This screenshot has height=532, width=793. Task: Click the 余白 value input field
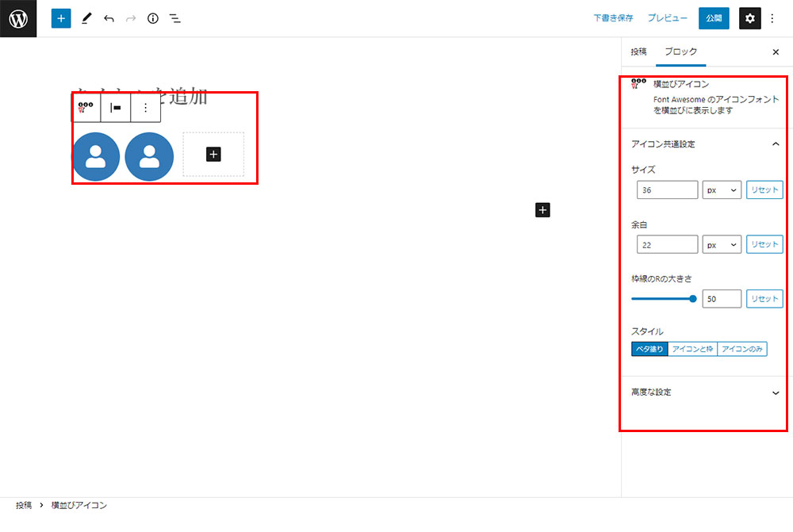tap(667, 245)
